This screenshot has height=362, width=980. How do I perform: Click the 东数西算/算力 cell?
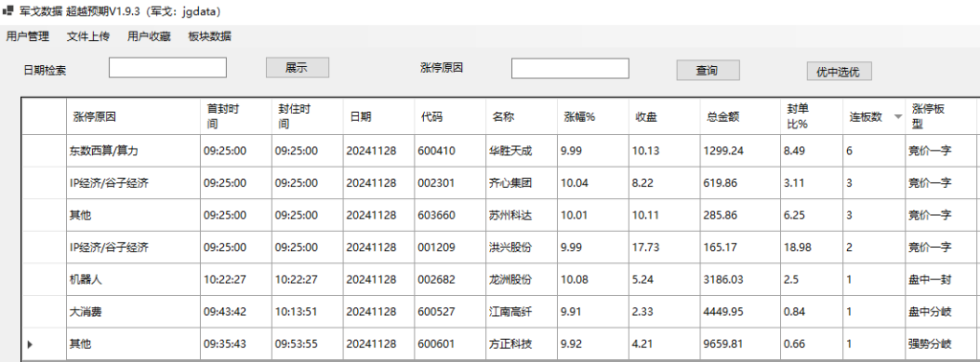tap(133, 150)
